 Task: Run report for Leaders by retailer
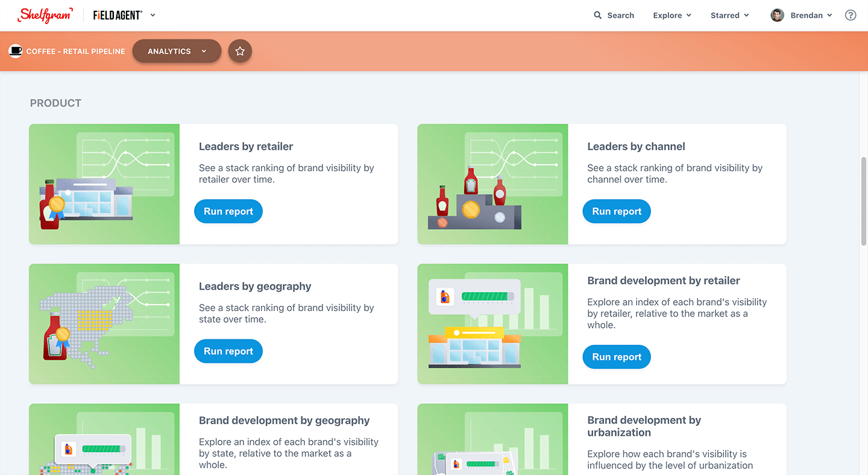(x=228, y=212)
